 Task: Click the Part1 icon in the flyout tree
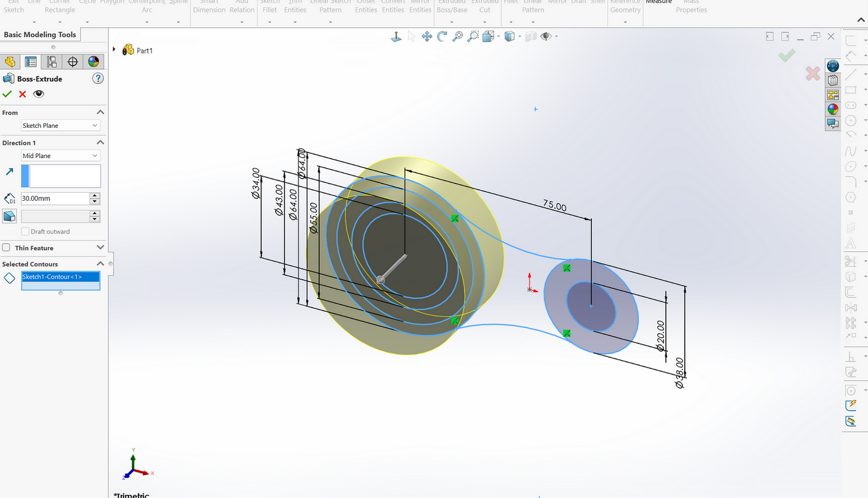pos(129,50)
